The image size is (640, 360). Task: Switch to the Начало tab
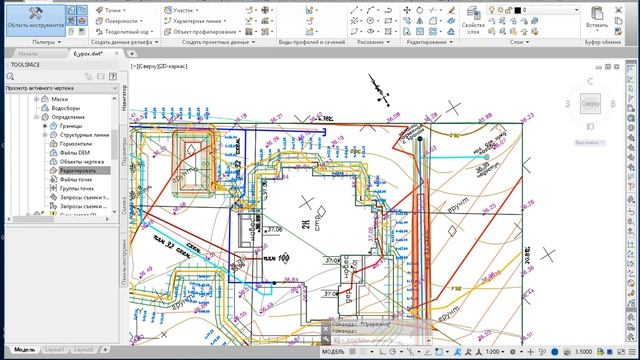pyautogui.click(x=29, y=53)
